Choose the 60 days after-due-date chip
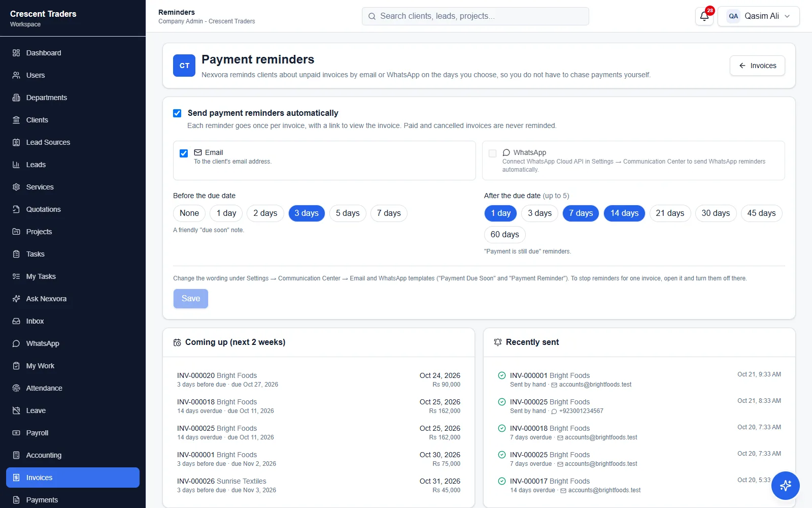The height and width of the screenshot is (508, 812). click(505, 235)
